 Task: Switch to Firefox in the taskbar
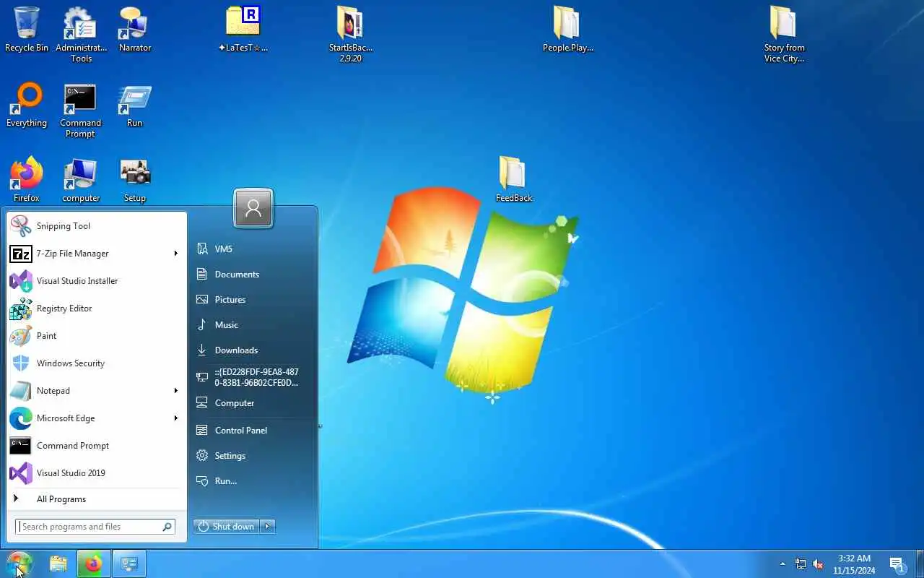[94, 564]
